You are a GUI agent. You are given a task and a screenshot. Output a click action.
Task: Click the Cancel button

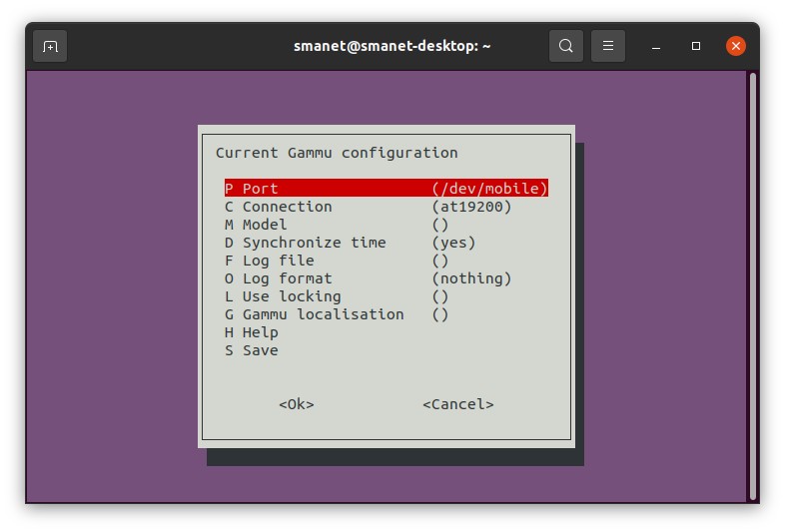[x=458, y=404]
